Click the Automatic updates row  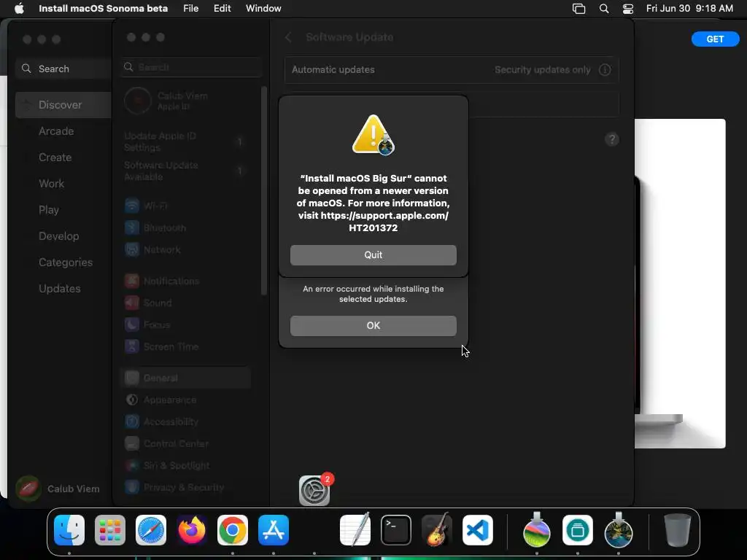coord(452,69)
